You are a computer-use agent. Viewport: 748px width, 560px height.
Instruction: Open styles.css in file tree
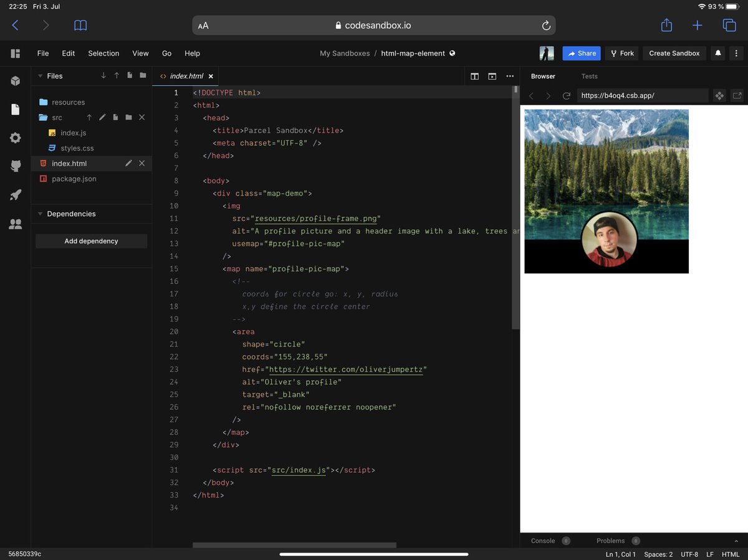tap(77, 148)
